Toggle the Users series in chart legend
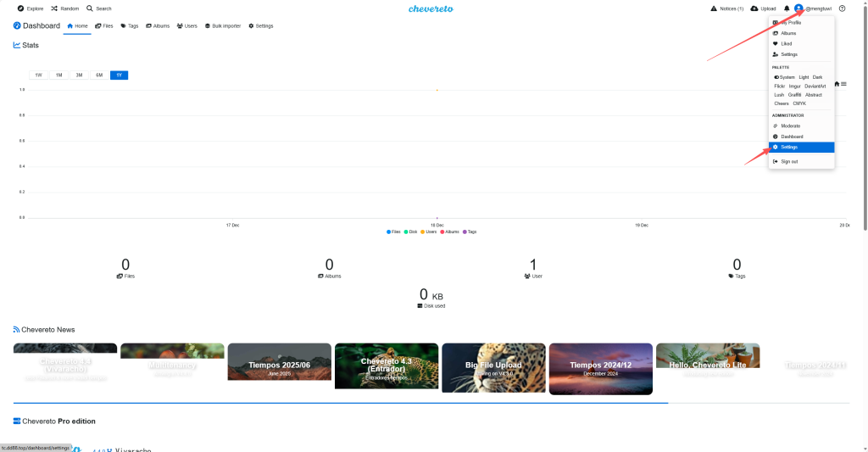Image resolution: width=868 pixels, height=452 pixels. coord(428,232)
